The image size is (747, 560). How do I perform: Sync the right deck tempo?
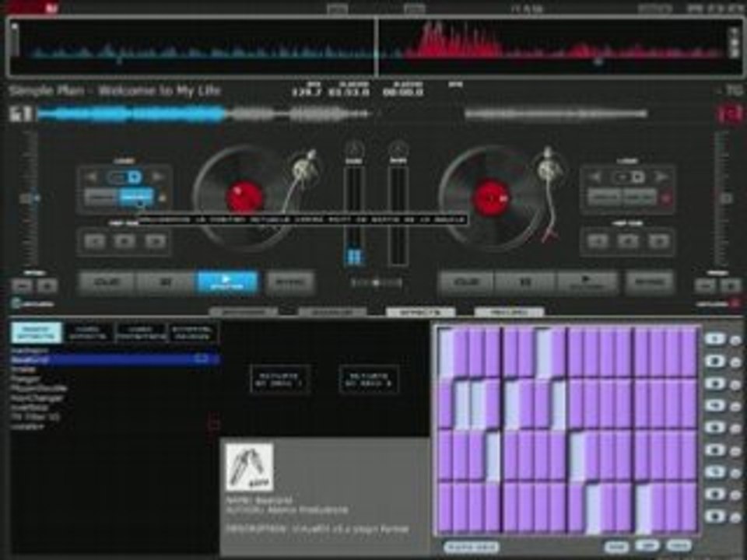point(650,282)
